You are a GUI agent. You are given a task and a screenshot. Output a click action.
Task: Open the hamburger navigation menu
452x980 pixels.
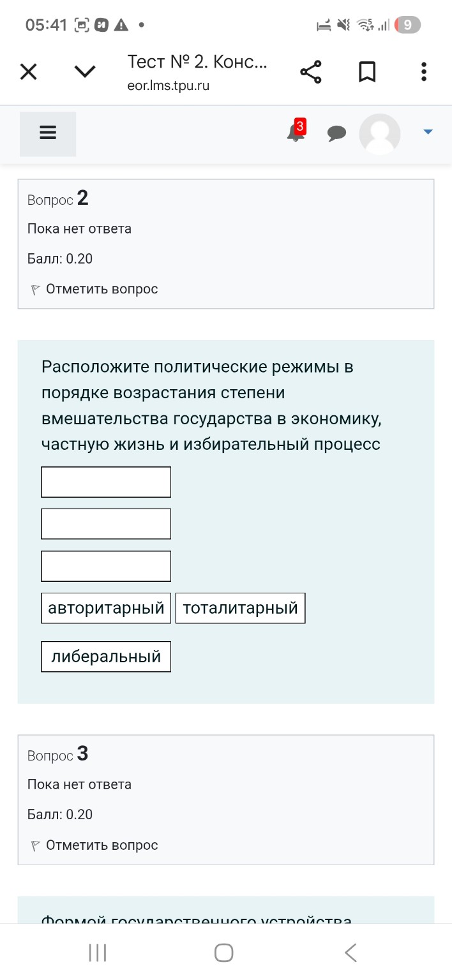coord(48,133)
